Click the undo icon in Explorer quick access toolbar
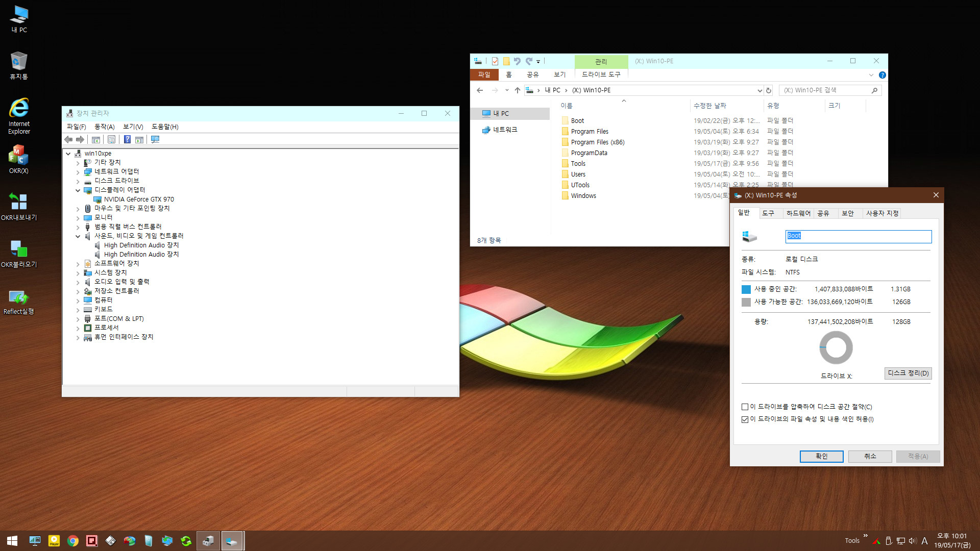Image resolution: width=980 pixels, height=551 pixels. (x=517, y=61)
